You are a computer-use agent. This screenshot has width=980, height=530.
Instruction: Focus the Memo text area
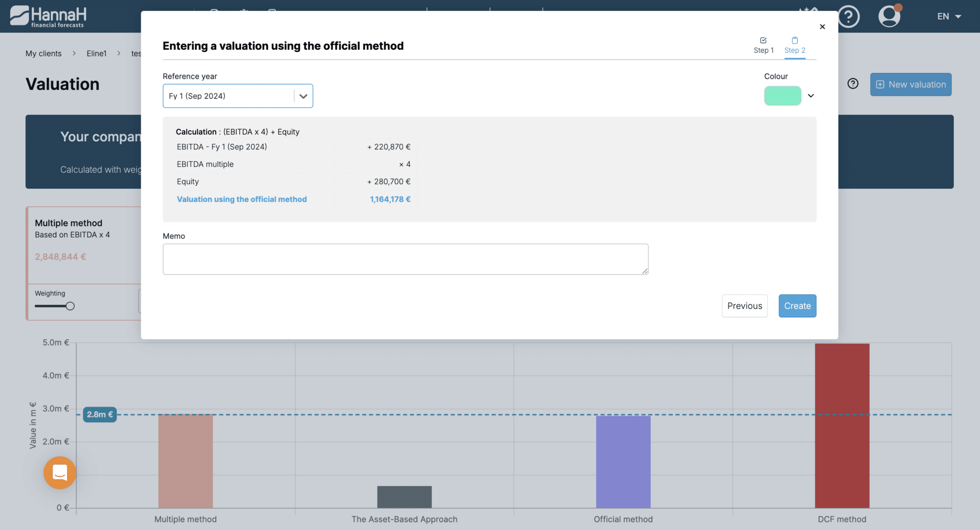(x=405, y=259)
